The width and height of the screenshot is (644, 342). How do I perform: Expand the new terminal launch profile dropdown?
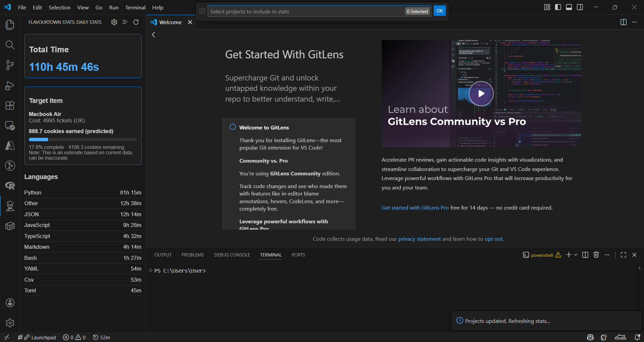[x=576, y=255]
